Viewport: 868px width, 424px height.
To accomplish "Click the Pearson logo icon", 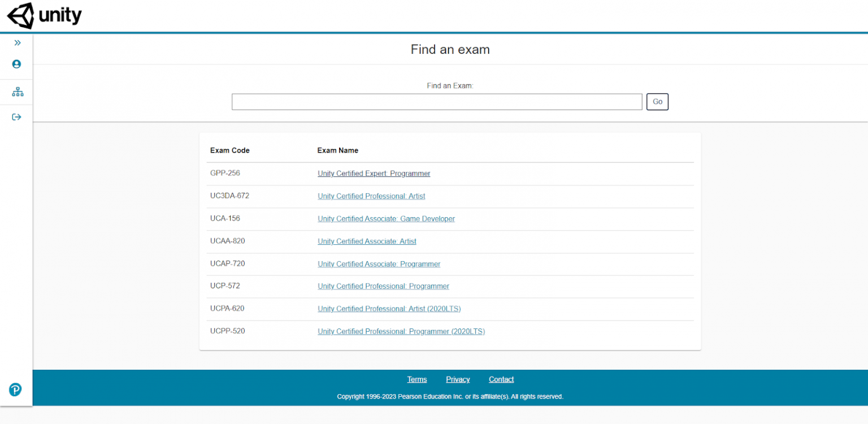I will click(15, 390).
